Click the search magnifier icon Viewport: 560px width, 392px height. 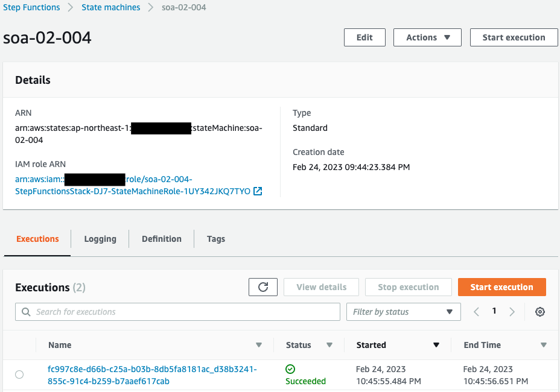26,312
